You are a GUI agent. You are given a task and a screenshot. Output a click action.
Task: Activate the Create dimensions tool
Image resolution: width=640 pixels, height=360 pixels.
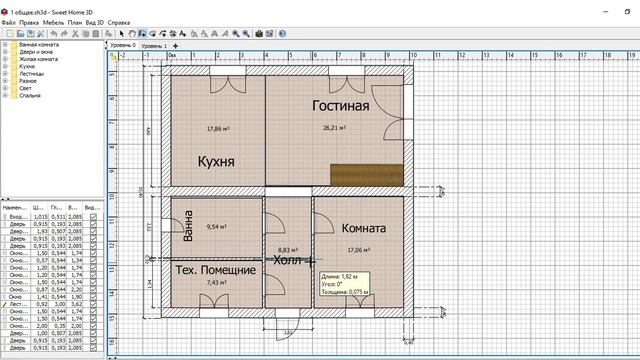pos(173,34)
